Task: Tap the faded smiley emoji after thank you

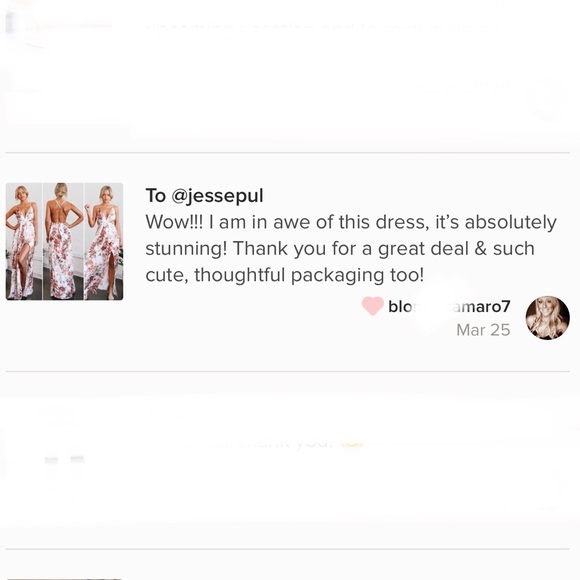Action: [x=352, y=442]
